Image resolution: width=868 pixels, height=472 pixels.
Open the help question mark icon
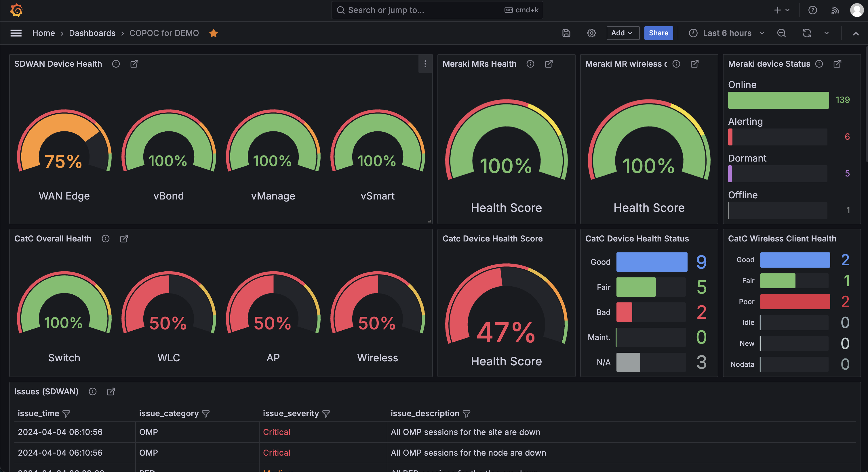coord(812,10)
